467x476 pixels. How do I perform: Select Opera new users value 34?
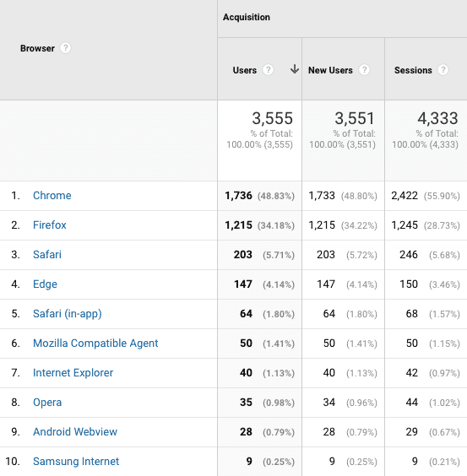coord(329,403)
